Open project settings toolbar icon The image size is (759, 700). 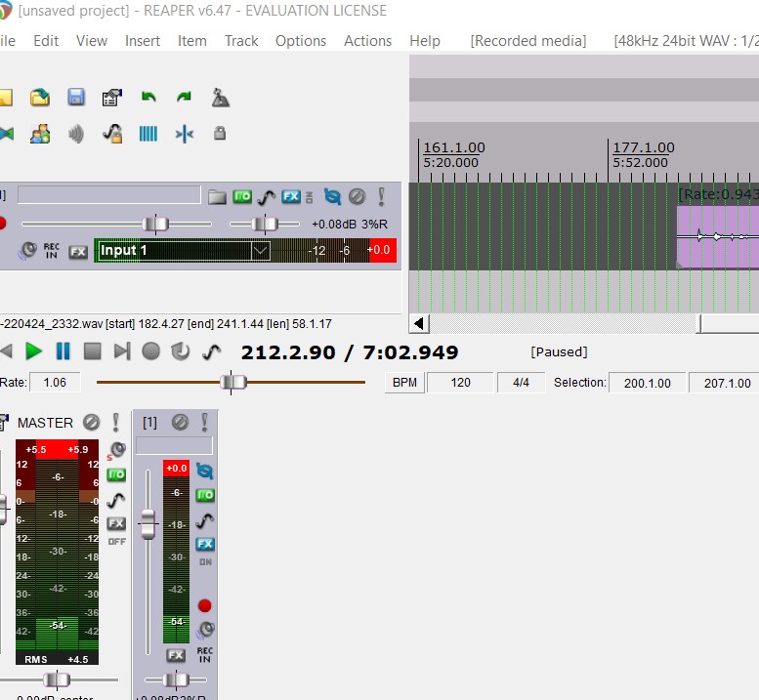[111, 98]
